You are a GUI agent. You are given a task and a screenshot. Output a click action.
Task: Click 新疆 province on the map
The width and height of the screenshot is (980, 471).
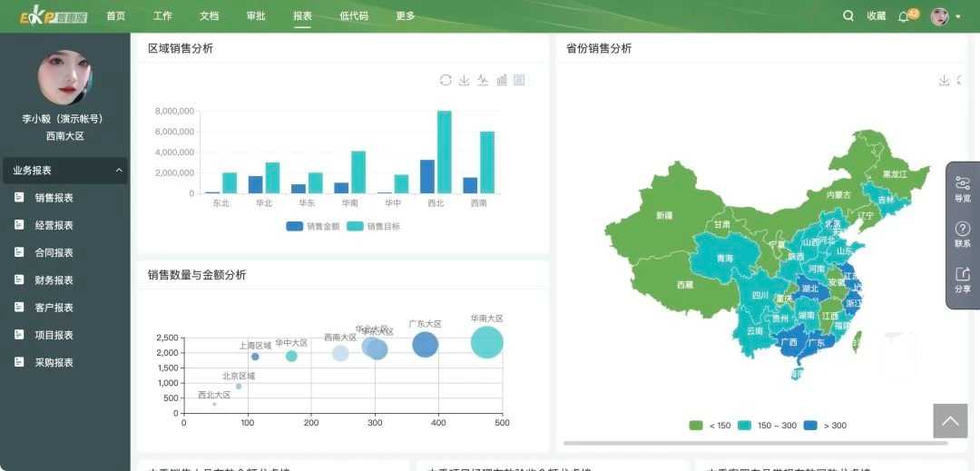(664, 215)
